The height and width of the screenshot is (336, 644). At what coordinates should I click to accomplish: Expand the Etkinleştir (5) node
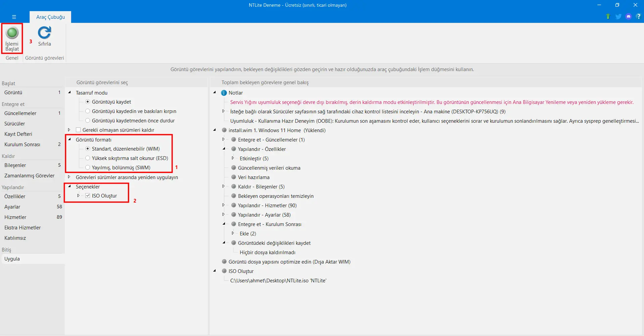tap(233, 158)
